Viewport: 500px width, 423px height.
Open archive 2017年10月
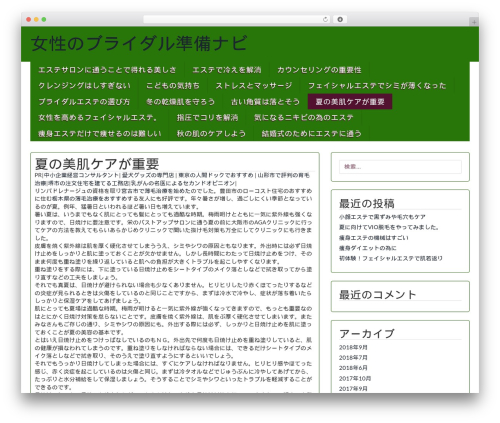click(x=355, y=378)
